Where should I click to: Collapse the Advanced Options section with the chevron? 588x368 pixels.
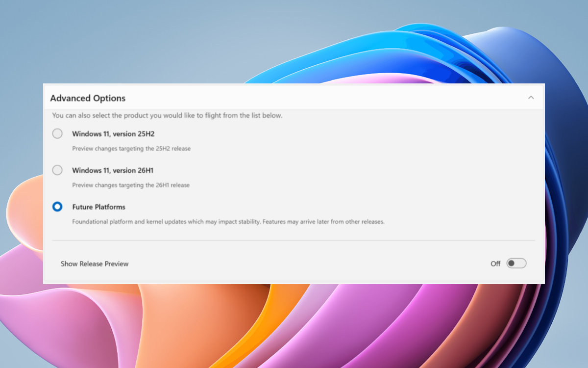(531, 97)
